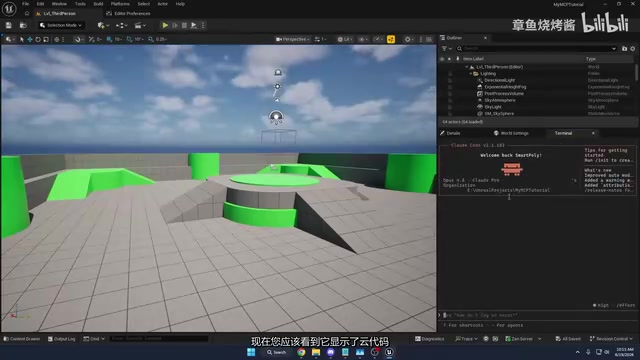Click the Outliner create folder icon
The width and height of the screenshot is (640, 360).
coord(624,49)
